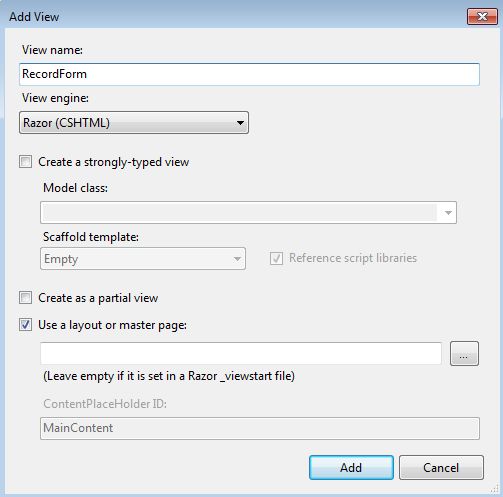503x497 pixels.
Task: Click inside the Model class text box
Action: [238, 212]
